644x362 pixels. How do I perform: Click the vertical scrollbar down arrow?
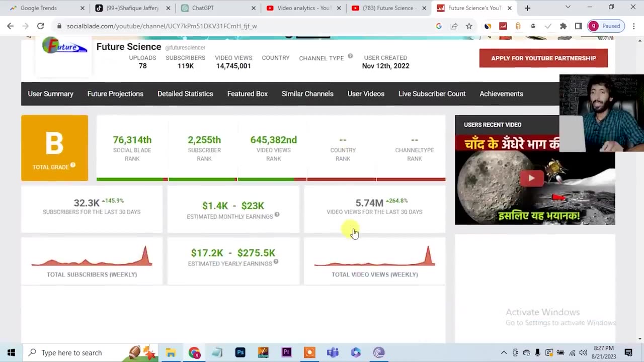click(x=640, y=338)
